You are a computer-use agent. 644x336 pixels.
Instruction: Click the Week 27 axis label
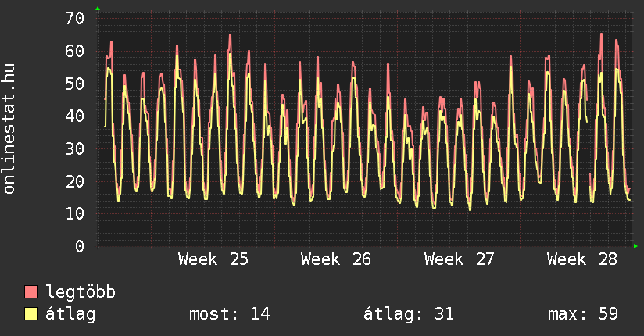pos(460,259)
